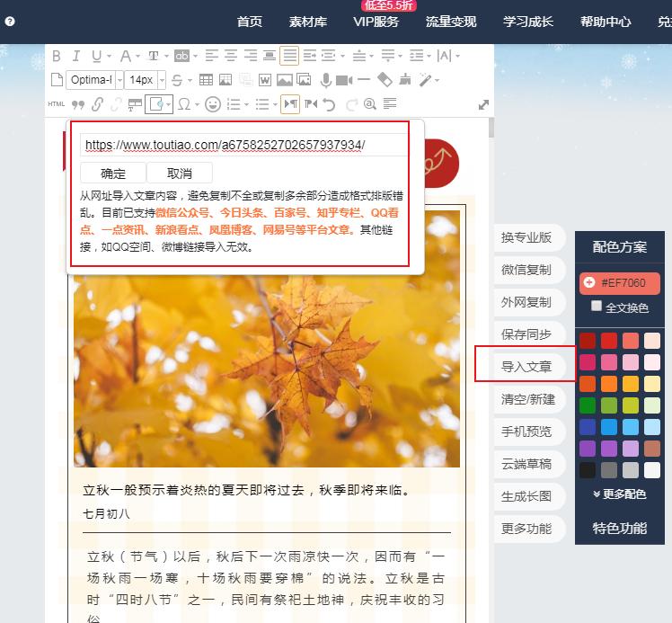Click the 保存同步 button

(x=530, y=334)
